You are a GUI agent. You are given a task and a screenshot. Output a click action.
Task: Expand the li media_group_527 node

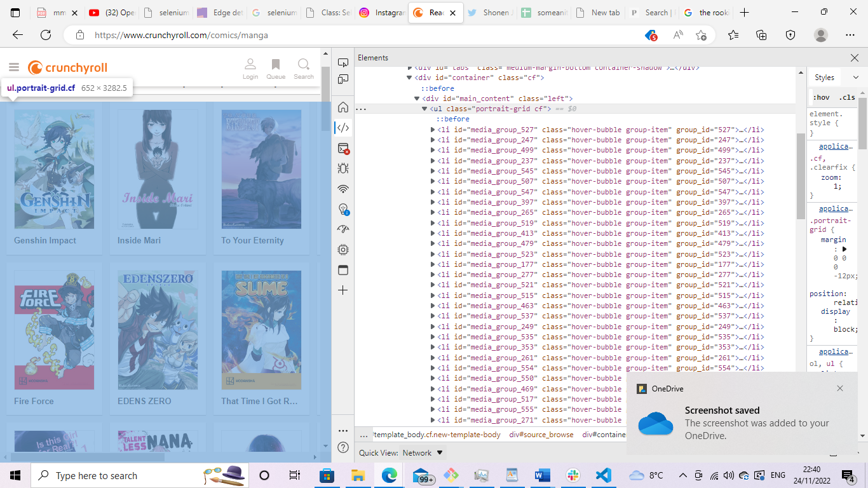point(433,130)
